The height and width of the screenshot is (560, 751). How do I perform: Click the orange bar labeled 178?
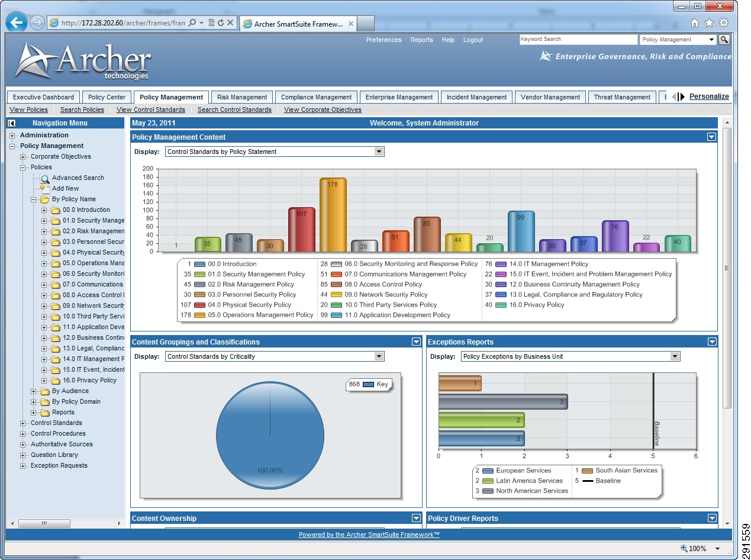click(333, 215)
